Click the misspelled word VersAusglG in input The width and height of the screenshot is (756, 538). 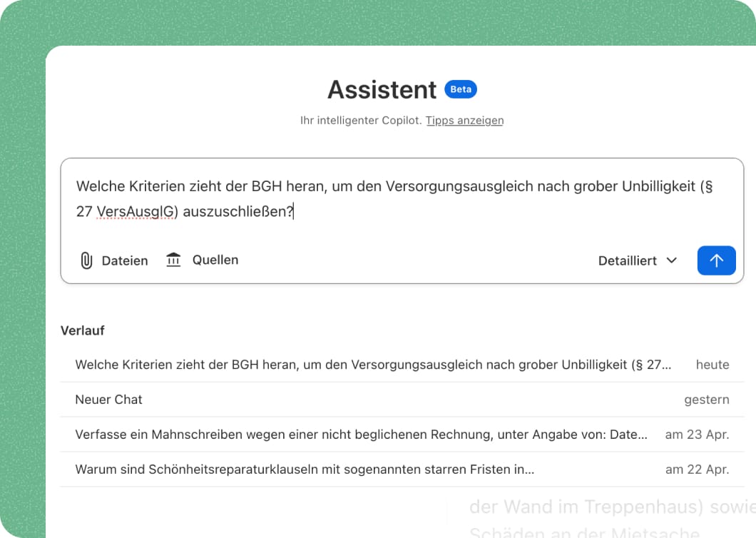138,211
